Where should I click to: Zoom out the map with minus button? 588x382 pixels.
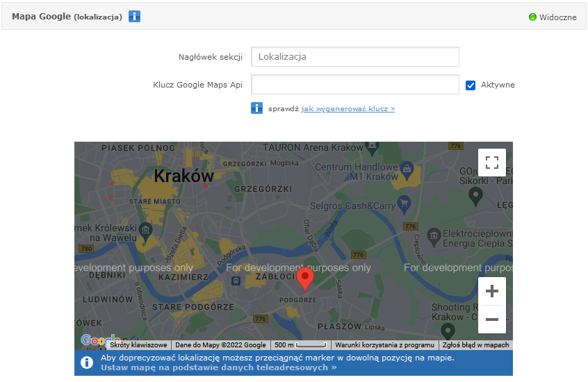491,319
